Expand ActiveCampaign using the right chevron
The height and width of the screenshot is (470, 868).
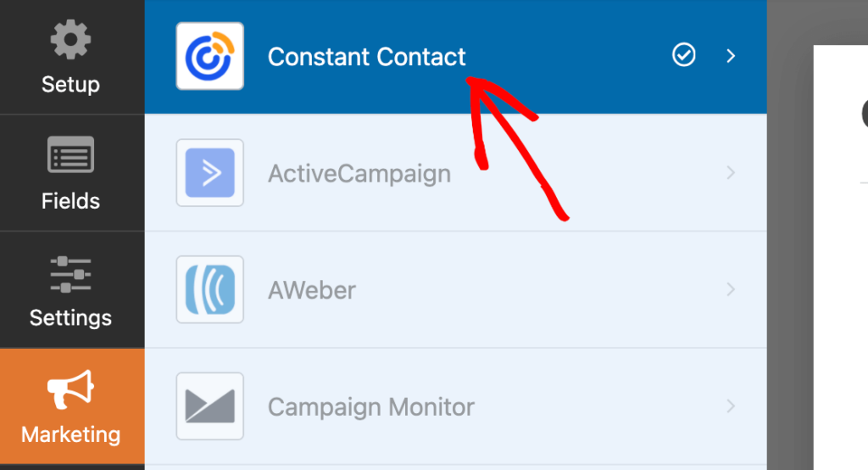click(731, 173)
